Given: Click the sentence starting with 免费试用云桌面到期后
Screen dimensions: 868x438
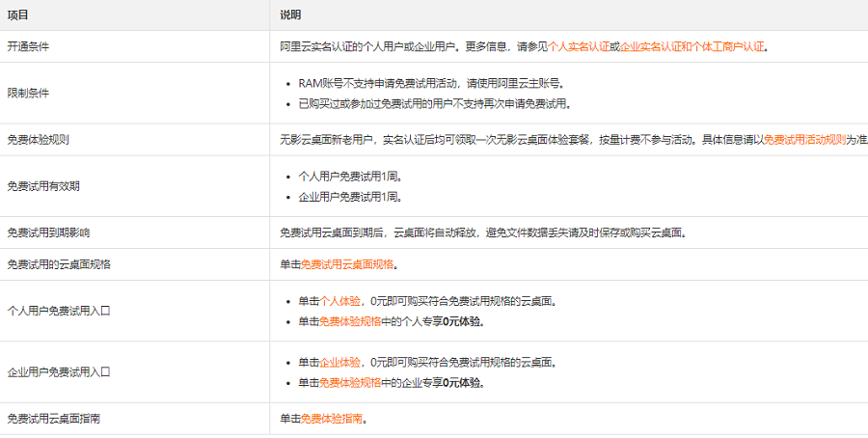Looking at the screenshot, I should (x=483, y=233).
